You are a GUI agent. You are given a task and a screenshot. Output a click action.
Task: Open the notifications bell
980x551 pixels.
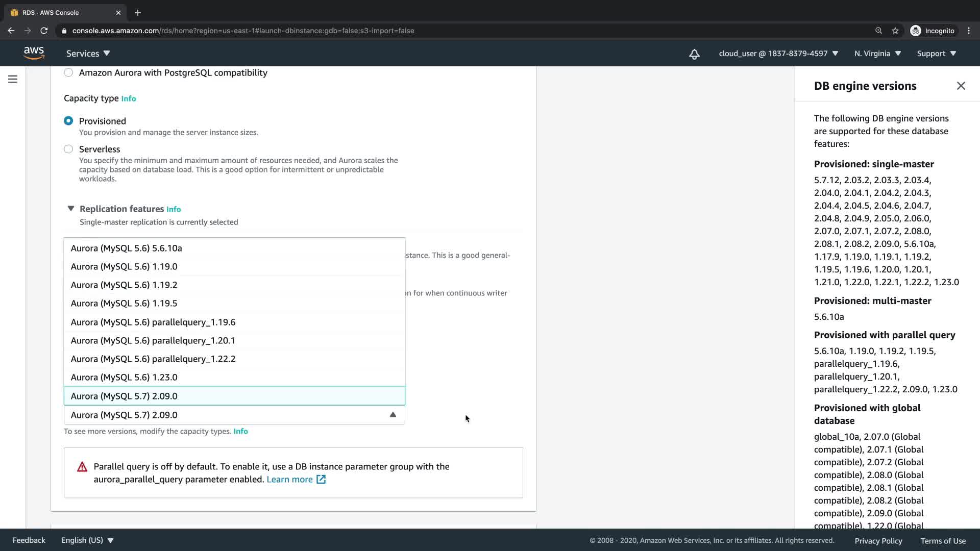tap(694, 54)
